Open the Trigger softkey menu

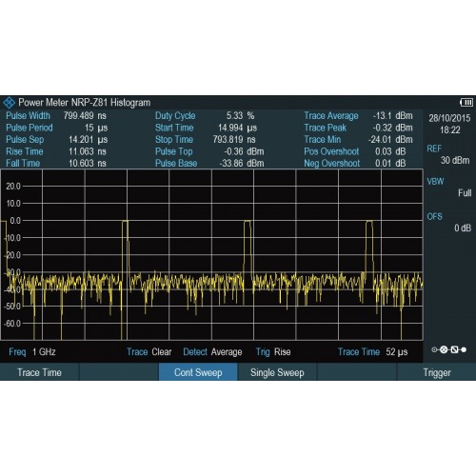(437, 372)
